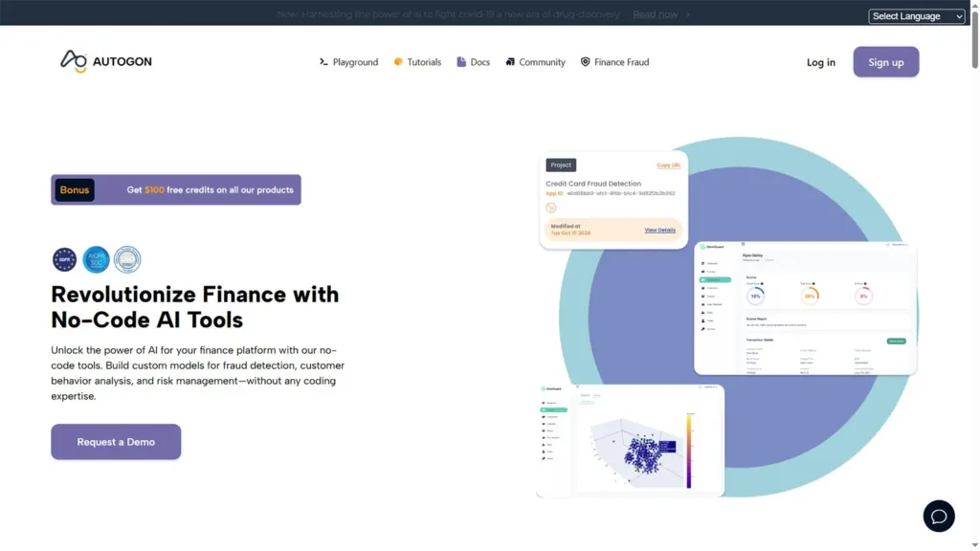
Task: Open the Finance Fraud menu item
Action: [x=615, y=62]
